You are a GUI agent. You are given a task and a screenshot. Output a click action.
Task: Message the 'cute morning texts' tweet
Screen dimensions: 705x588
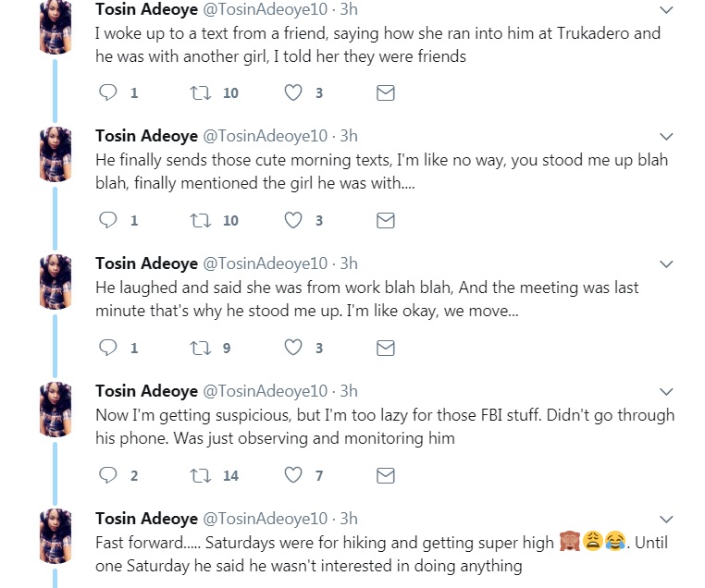386,220
